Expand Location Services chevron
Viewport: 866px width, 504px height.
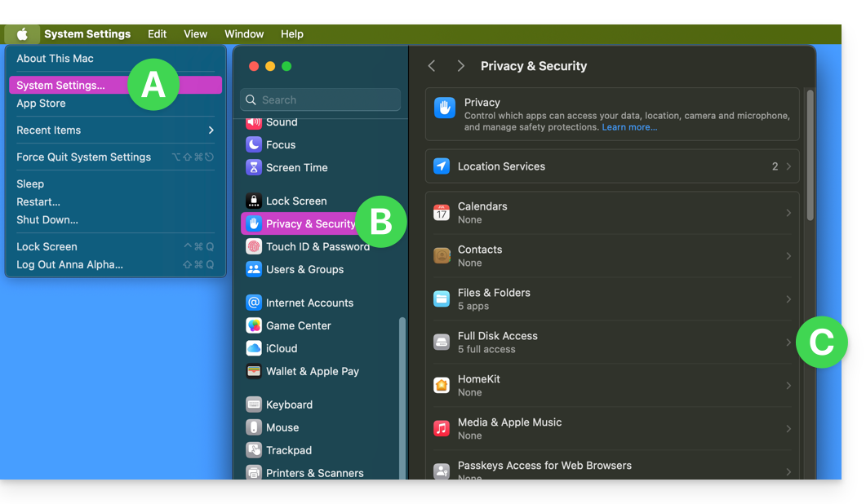(x=788, y=166)
